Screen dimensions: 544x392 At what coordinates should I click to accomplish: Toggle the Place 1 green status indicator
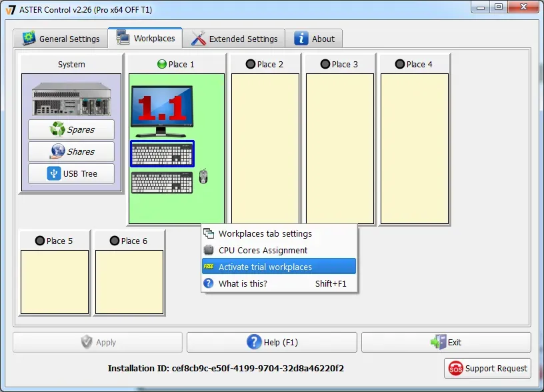point(161,65)
